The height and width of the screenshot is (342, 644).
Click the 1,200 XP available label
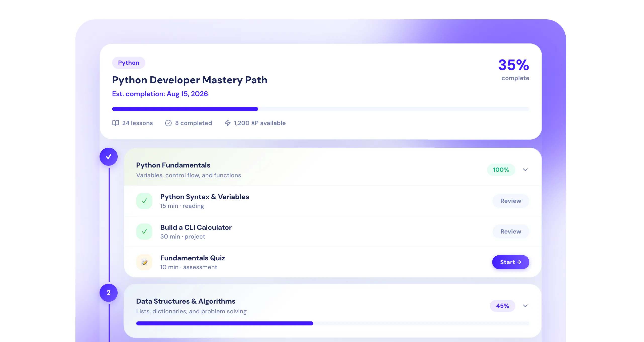coord(260,123)
